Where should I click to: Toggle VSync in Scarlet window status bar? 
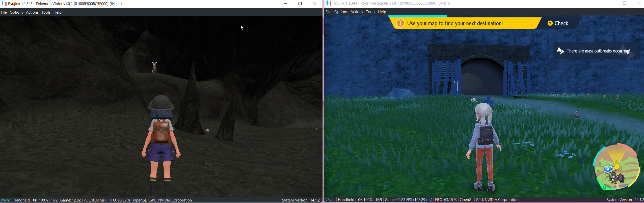tap(330, 200)
